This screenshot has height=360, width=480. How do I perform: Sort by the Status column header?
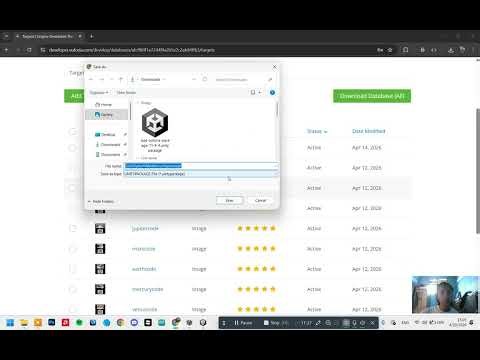click(x=317, y=131)
